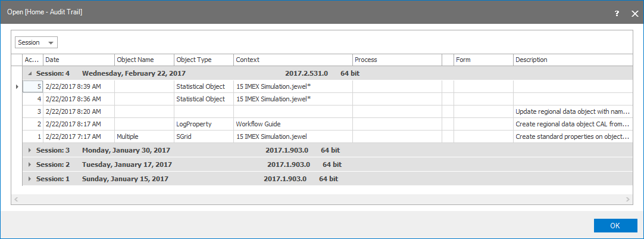Click the Description column header
This screenshot has width=644, height=239.
coord(571,60)
